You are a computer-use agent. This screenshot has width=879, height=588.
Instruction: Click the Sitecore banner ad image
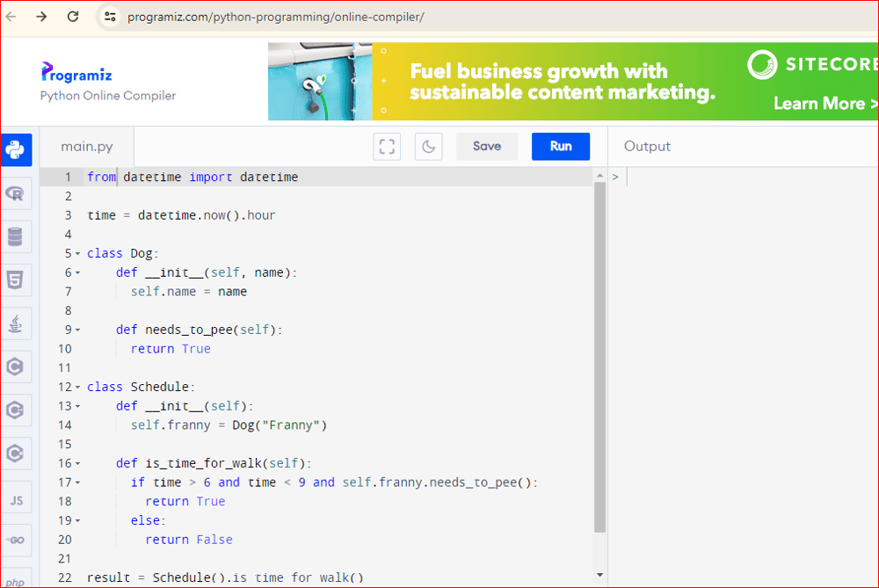(x=573, y=81)
